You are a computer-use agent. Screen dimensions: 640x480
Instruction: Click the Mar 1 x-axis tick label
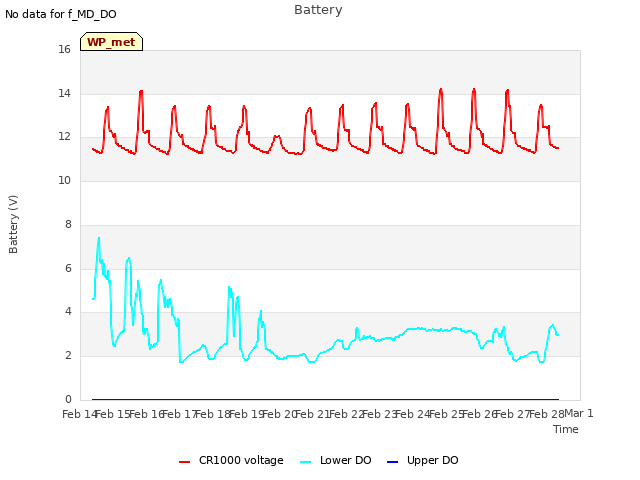click(578, 413)
